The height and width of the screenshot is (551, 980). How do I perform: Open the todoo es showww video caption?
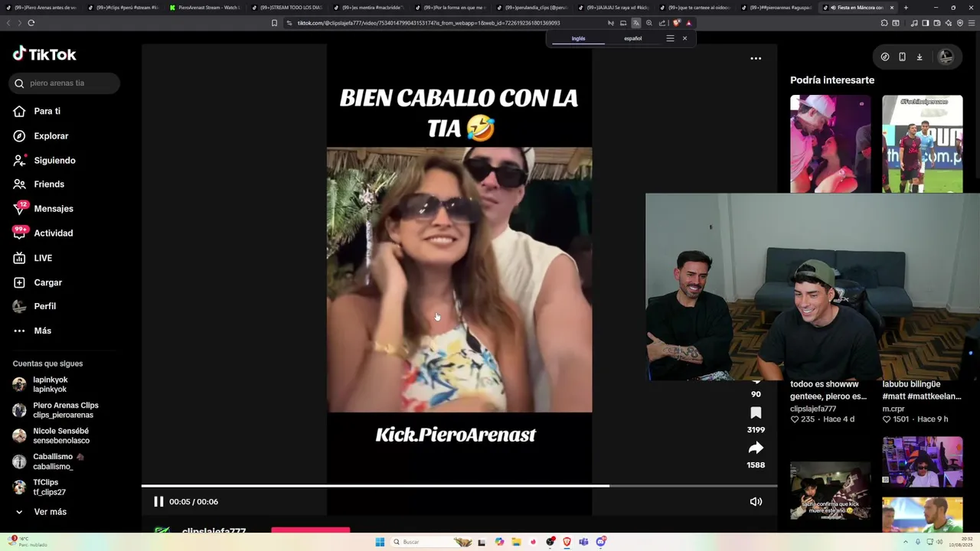click(828, 390)
